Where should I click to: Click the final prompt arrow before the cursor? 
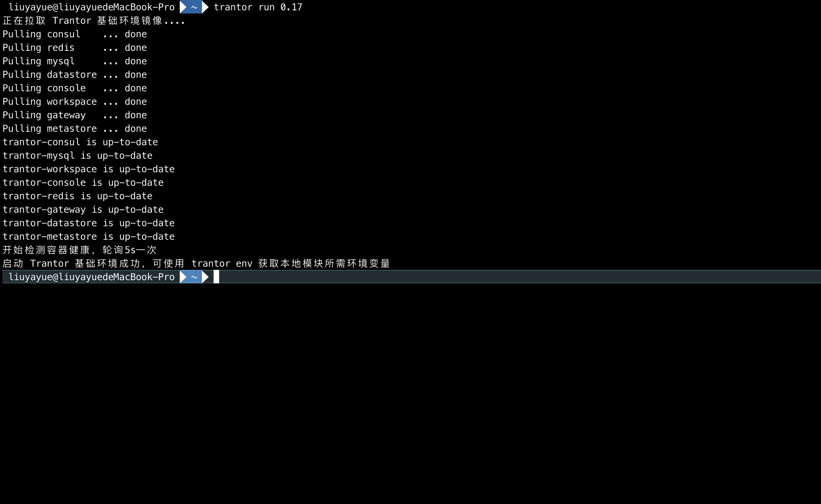pyautogui.click(x=206, y=277)
